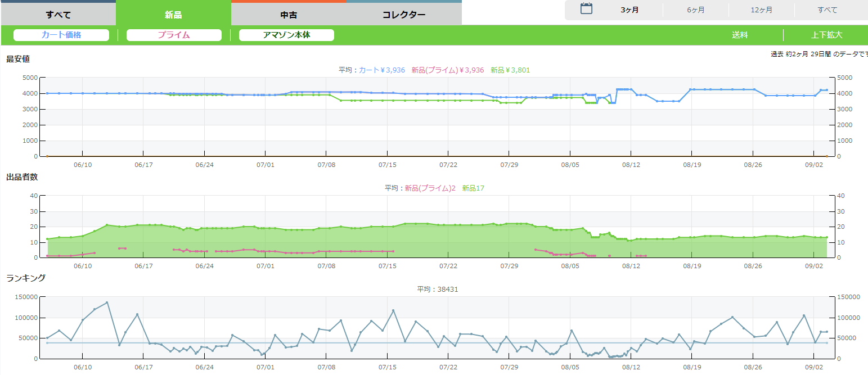This screenshot has height=375, width=868.
Task: Set period to 3ヶ月
Action: click(629, 10)
